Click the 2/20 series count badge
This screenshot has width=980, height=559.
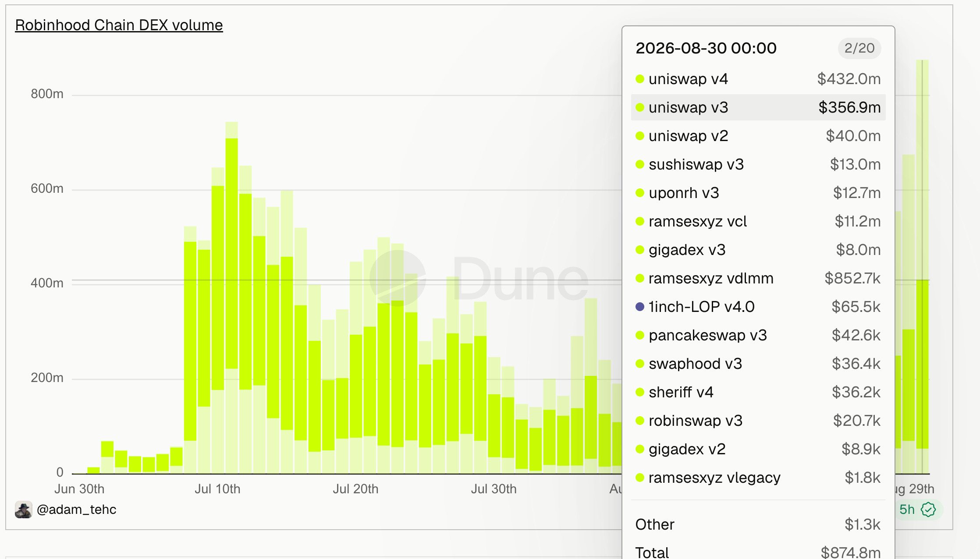[x=859, y=48]
